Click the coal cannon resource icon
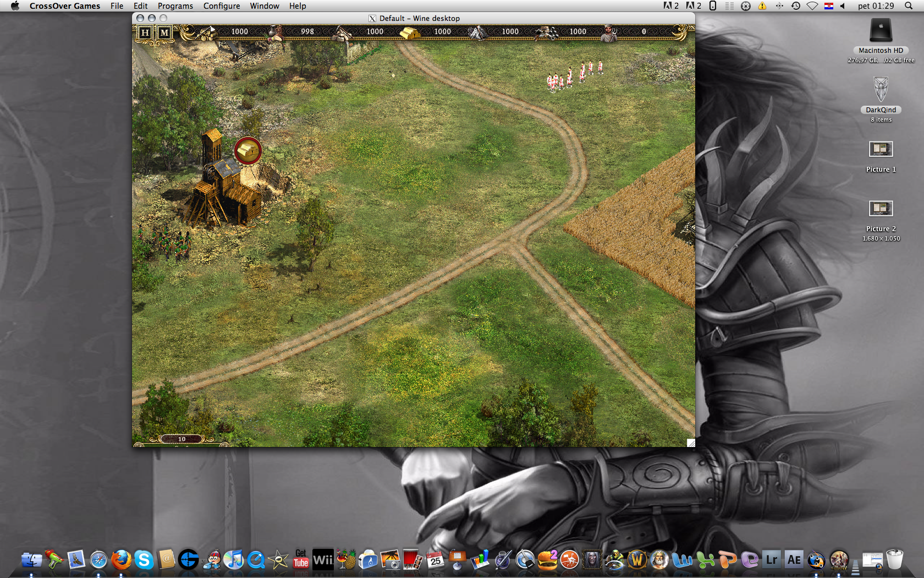The image size is (924, 578). (x=546, y=33)
